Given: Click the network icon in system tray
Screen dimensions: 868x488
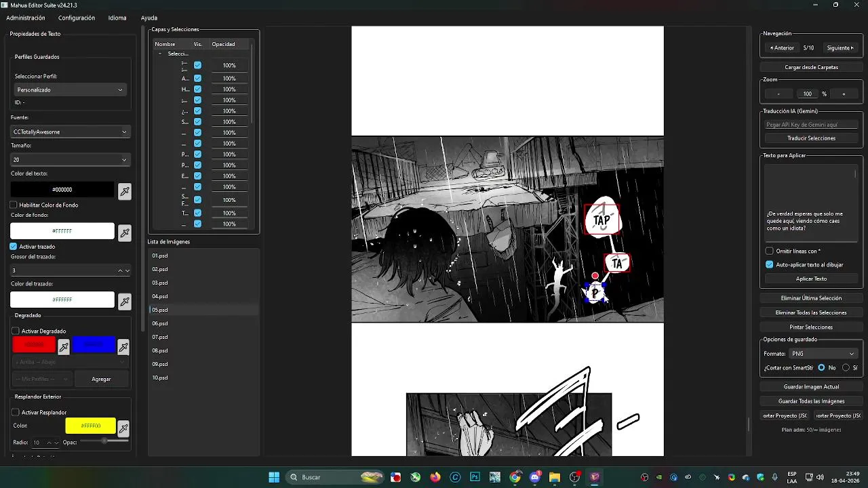Looking at the screenshot, I should pos(810,477).
